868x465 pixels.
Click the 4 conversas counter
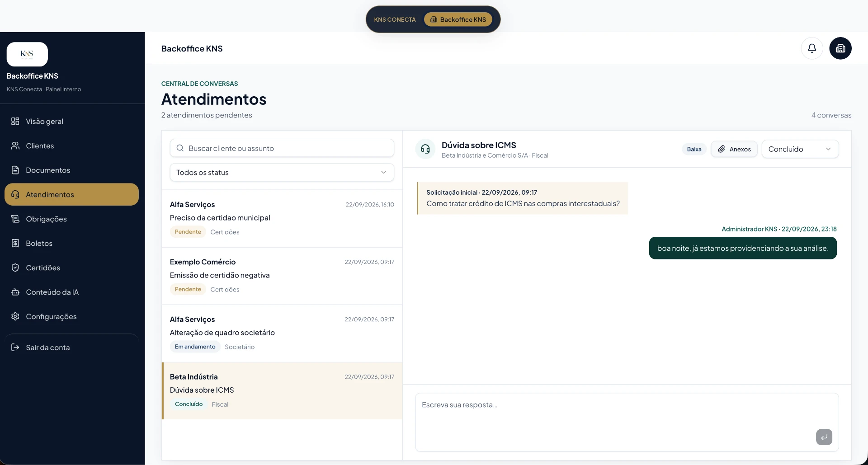tap(831, 115)
